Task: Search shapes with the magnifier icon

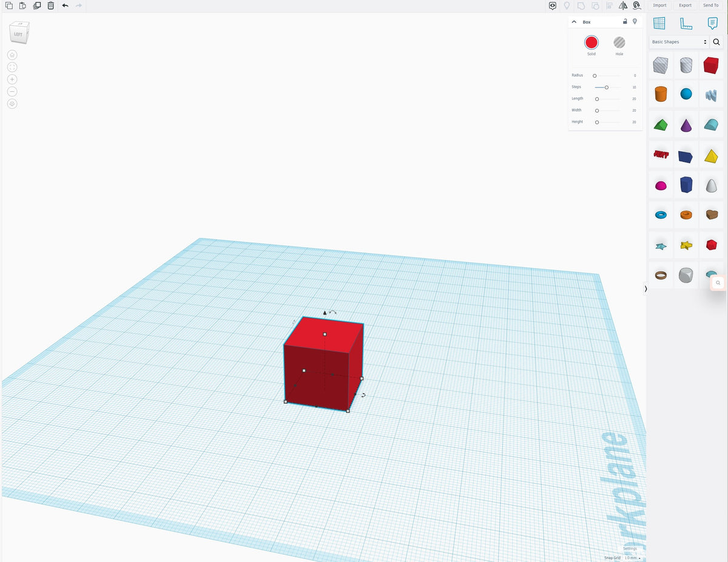Action: 716,42
